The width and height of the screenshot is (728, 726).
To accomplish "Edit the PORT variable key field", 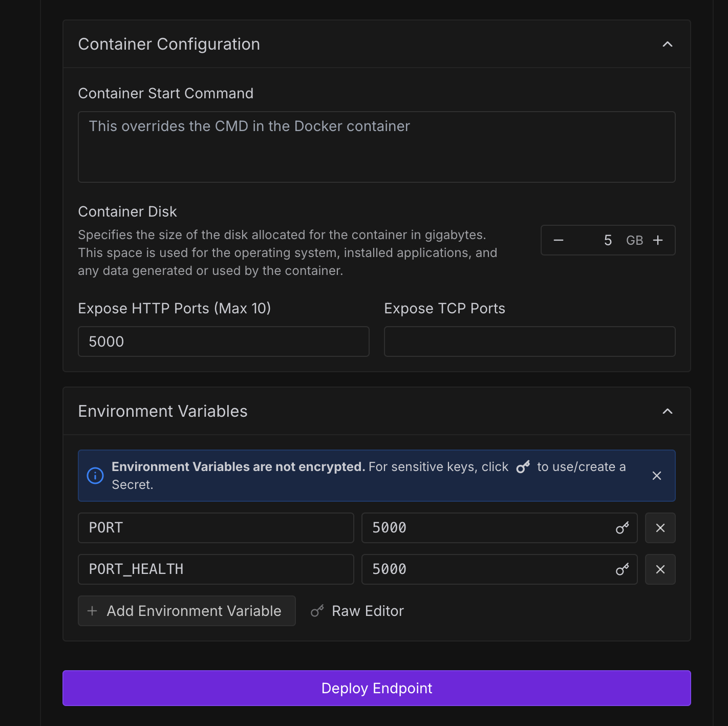I will [216, 528].
